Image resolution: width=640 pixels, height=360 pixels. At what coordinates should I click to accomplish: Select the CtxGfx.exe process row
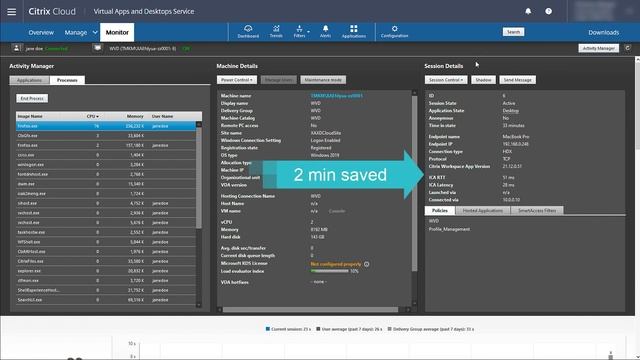[x=106, y=136]
